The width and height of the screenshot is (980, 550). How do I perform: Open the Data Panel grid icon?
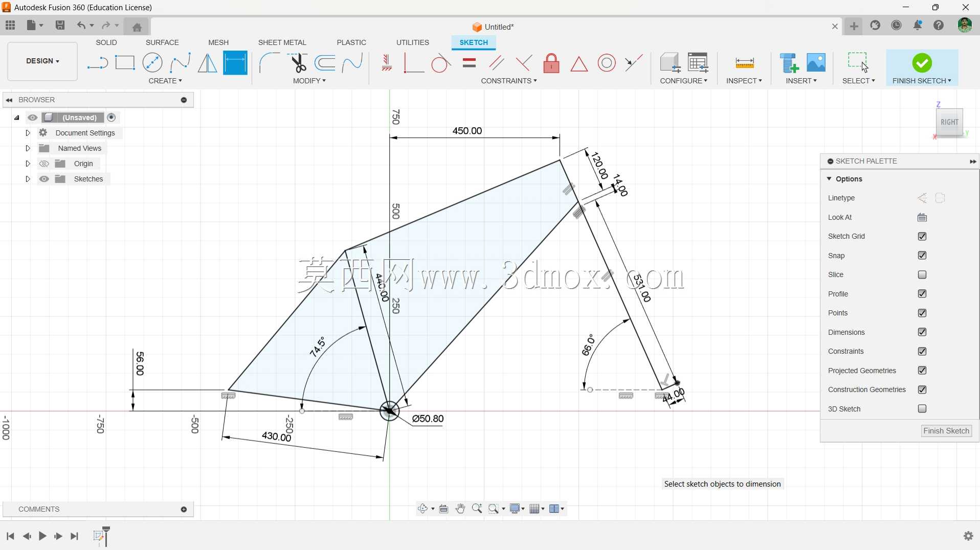[x=10, y=25]
